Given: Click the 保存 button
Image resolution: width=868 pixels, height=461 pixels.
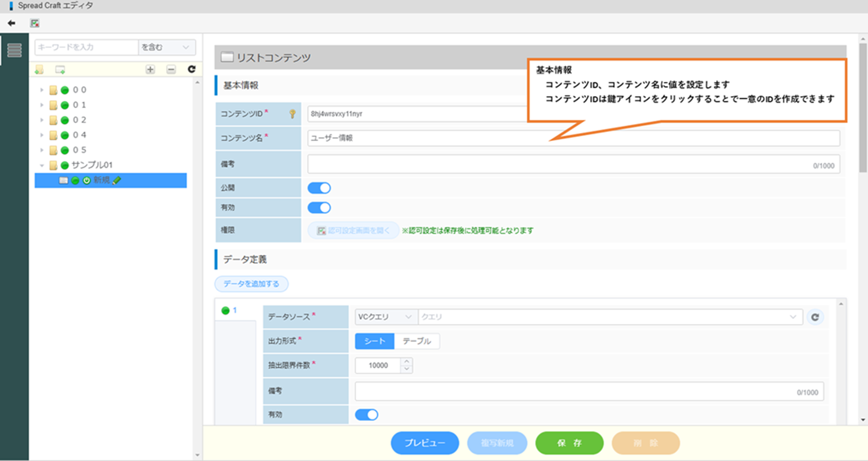Looking at the screenshot, I should [569, 443].
